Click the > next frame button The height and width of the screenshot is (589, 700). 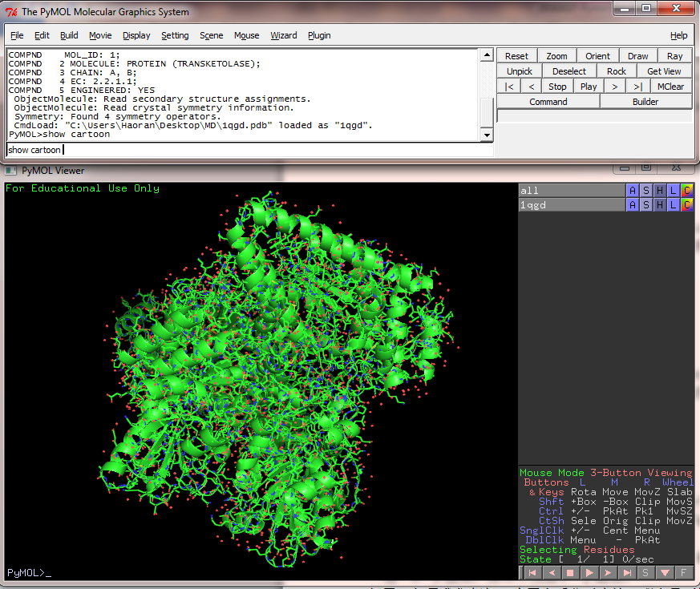click(x=615, y=86)
